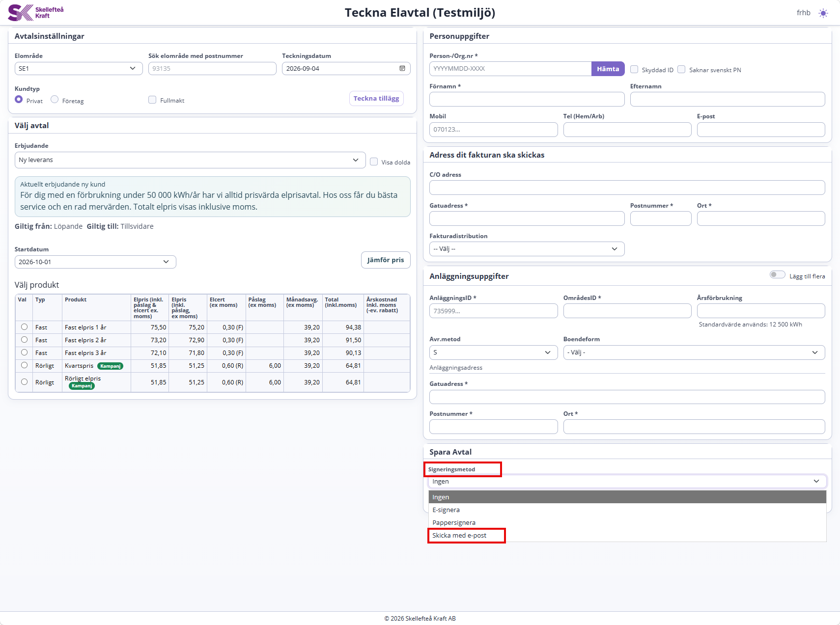Click the Kampanj badge under Rörligt elpris
Image resolution: width=840 pixels, height=625 pixels.
tap(82, 386)
